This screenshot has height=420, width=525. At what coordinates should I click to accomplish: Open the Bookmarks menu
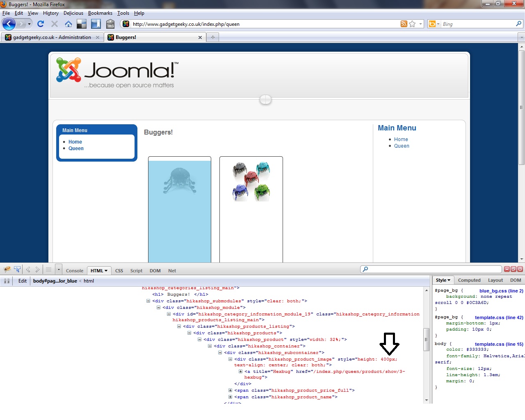pos(100,13)
